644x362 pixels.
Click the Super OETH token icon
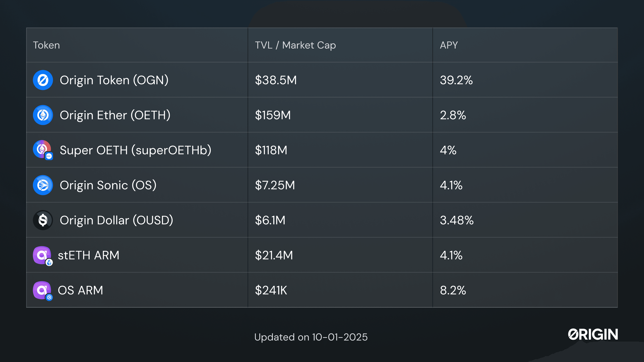pyautogui.click(x=42, y=149)
